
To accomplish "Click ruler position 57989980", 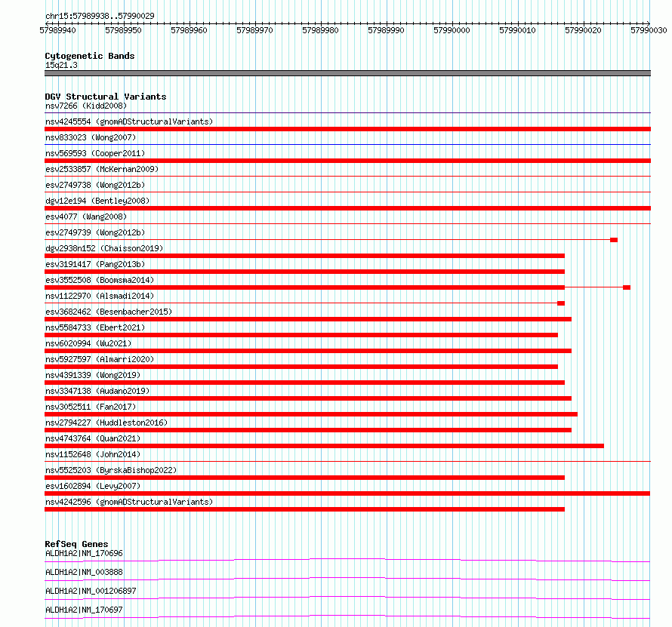I will [x=320, y=30].
